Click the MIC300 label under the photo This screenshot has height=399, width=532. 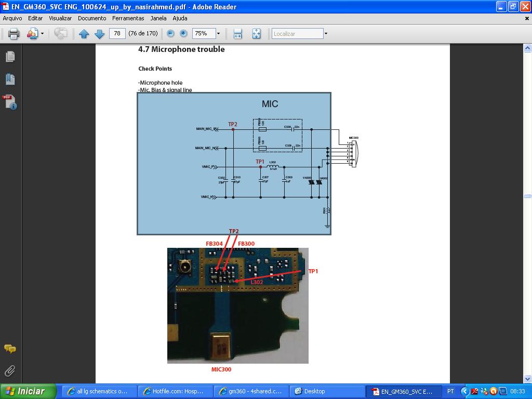(221, 369)
